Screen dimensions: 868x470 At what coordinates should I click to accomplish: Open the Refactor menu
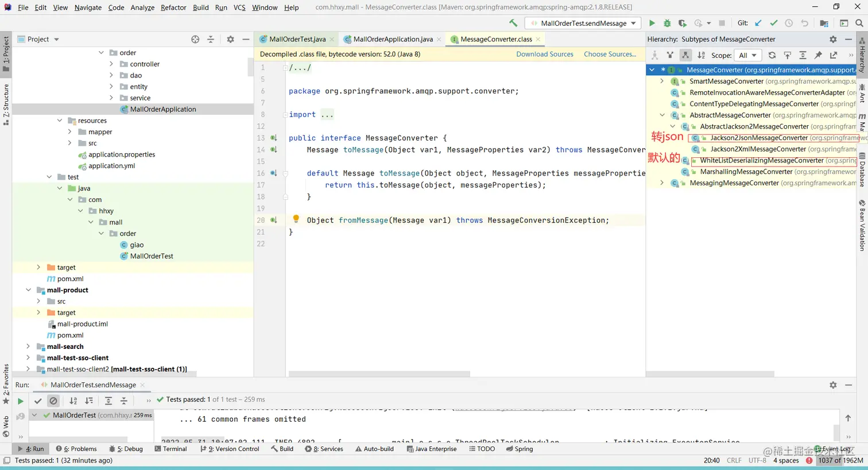coord(173,7)
